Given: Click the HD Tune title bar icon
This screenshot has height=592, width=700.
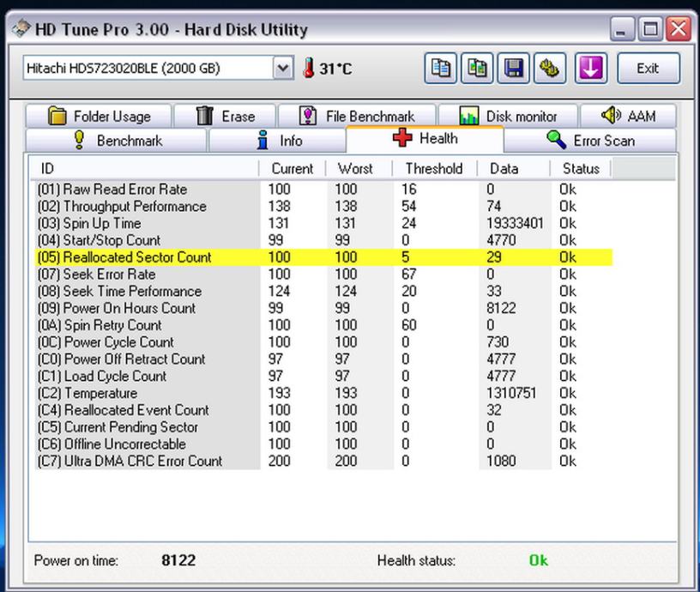Looking at the screenshot, I should coord(21,28).
